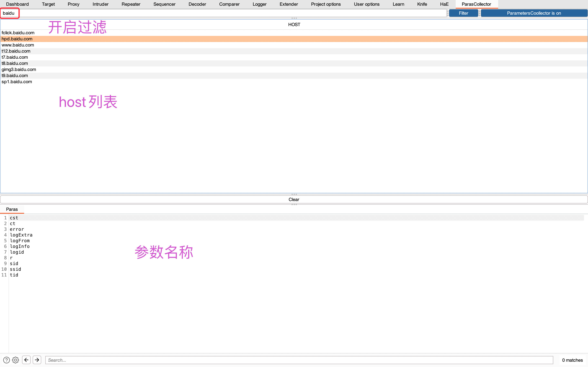Open the HaE extension tab
This screenshot has width=588, height=367.
(444, 4)
